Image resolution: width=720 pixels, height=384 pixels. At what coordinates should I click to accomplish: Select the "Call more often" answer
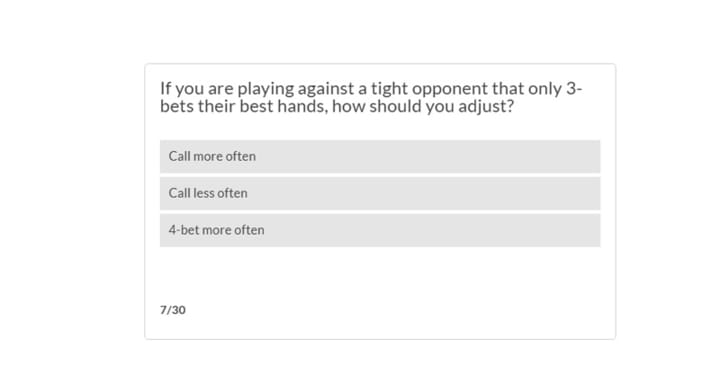click(x=380, y=157)
